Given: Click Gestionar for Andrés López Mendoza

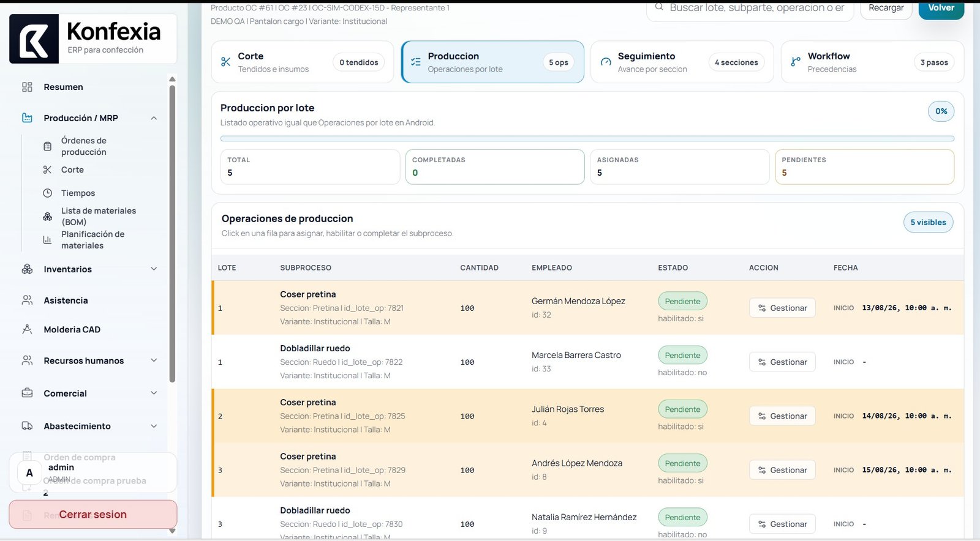Looking at the screenshot, I should (782, 470).
